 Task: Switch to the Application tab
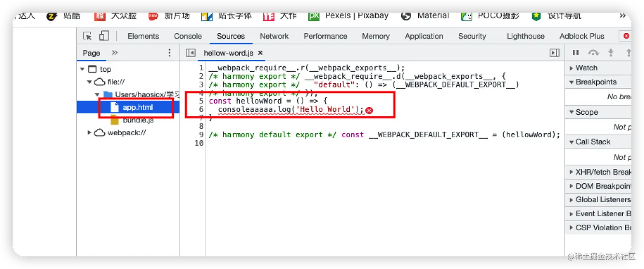(424, 36)
